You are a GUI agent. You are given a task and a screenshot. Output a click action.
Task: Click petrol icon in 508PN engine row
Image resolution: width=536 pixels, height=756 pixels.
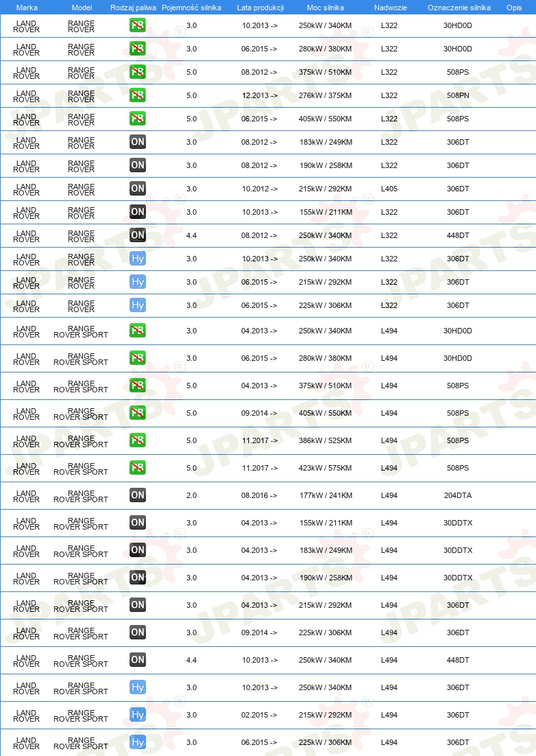(138, 95)
